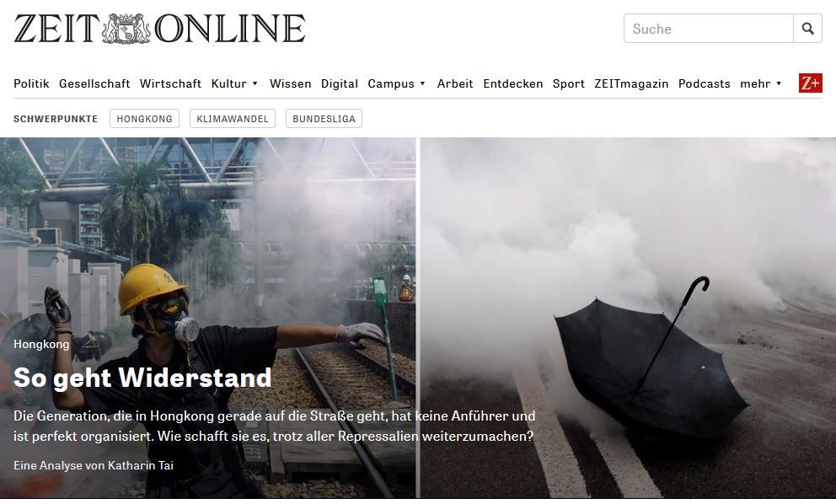
Task: Open the Wissen section
Action: pos(290,83)
